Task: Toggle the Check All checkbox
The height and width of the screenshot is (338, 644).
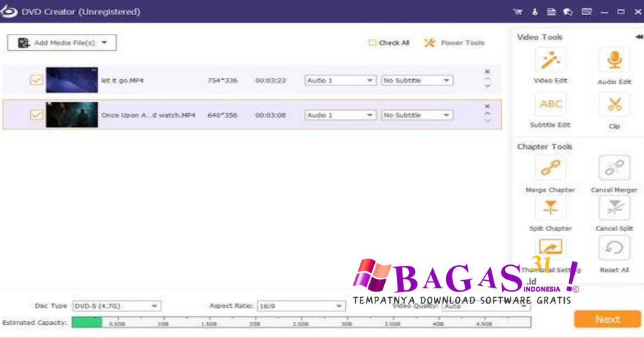Action: click(x=372, y=43)
